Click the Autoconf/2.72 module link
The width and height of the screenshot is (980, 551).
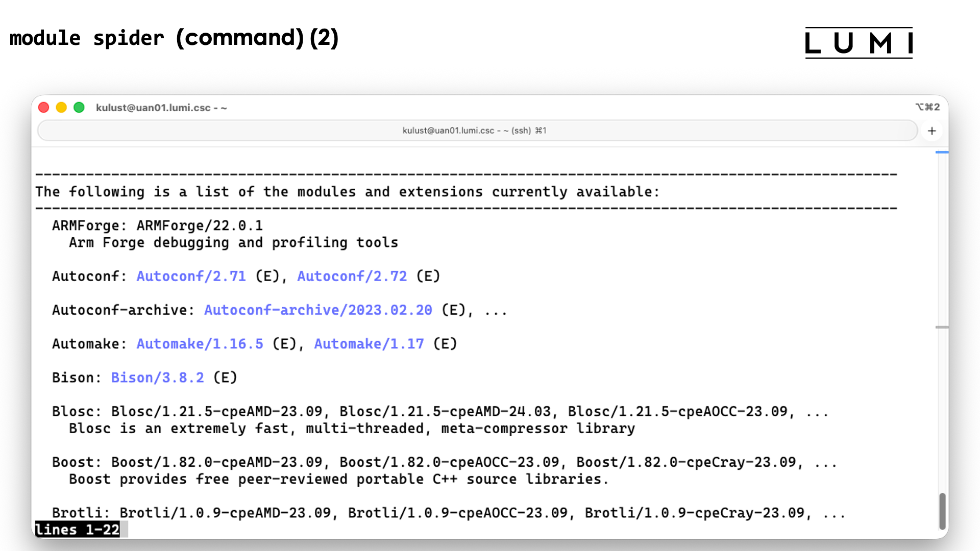(352, 276)
